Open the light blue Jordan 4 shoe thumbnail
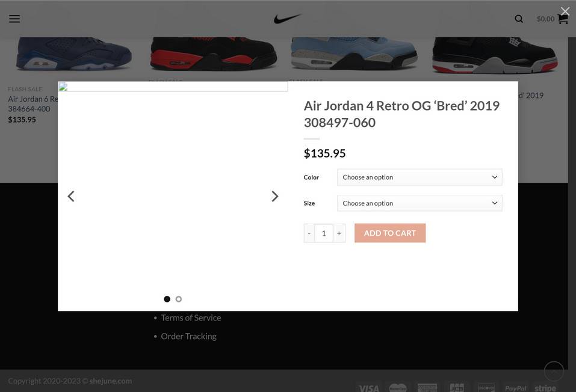The height and width of the screenshot is (392, 576). coord(354,54)
